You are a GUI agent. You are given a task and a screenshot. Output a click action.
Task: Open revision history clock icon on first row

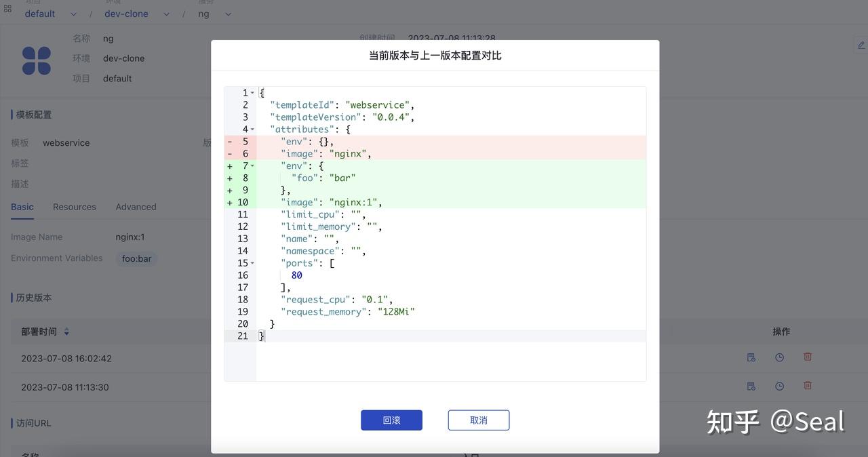[779, 357]
